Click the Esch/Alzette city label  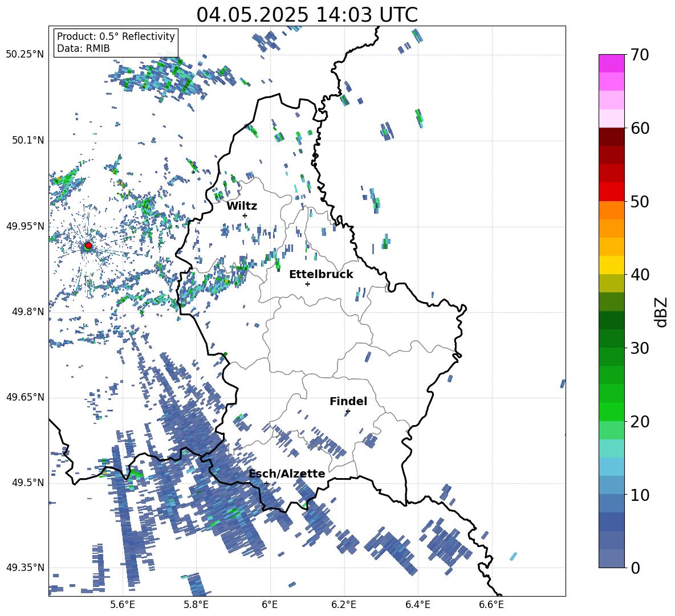(x=287, y=474)
